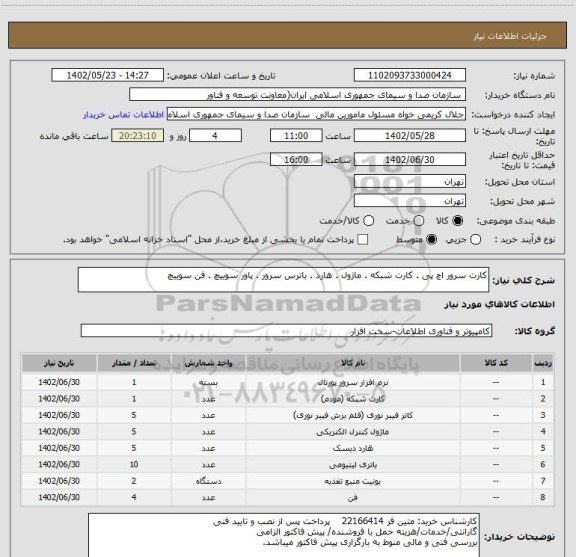576x557 pixels.
Task: Click the واحد شمارش column header
Action: pyautogui.click(x=208, y=363)
